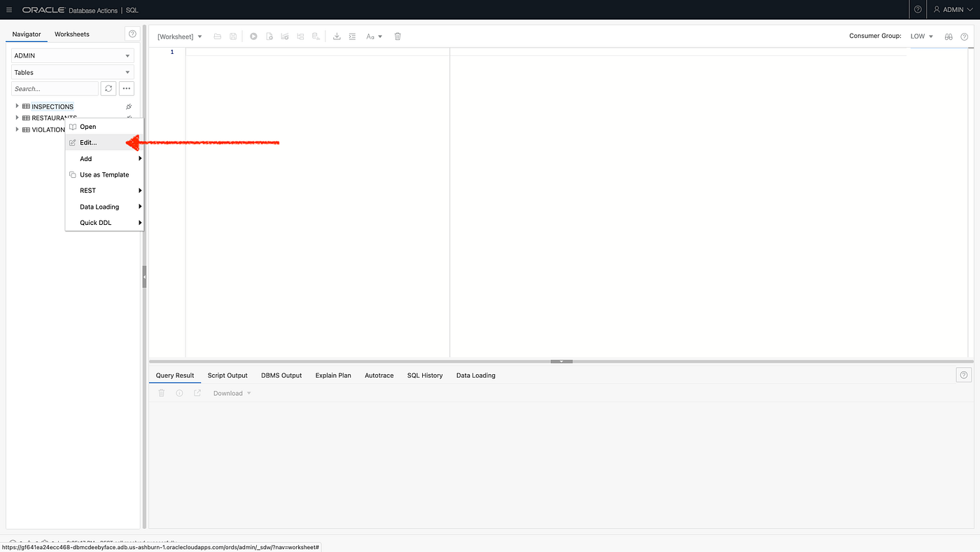
Task: Open the Quick DDL submenu
Action: [x=104, y=223]
